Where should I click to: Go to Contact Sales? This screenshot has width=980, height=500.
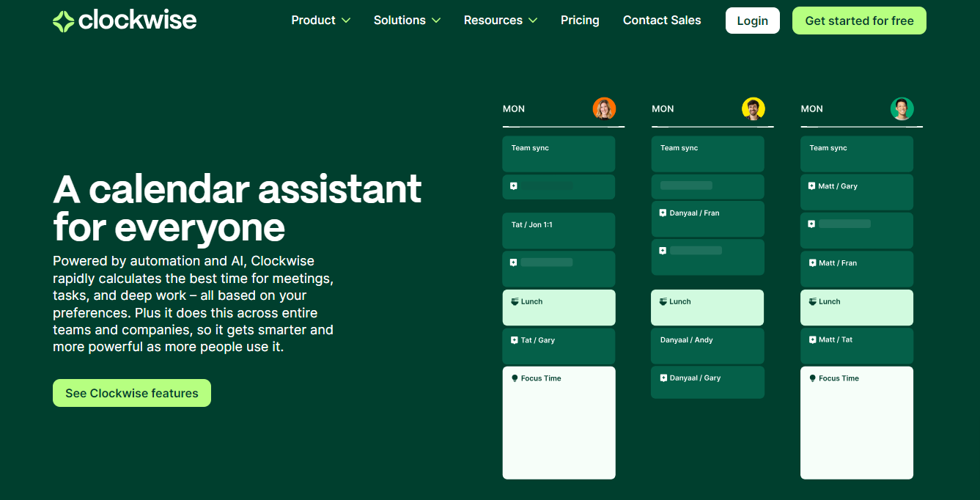click(x=662, y=21)
